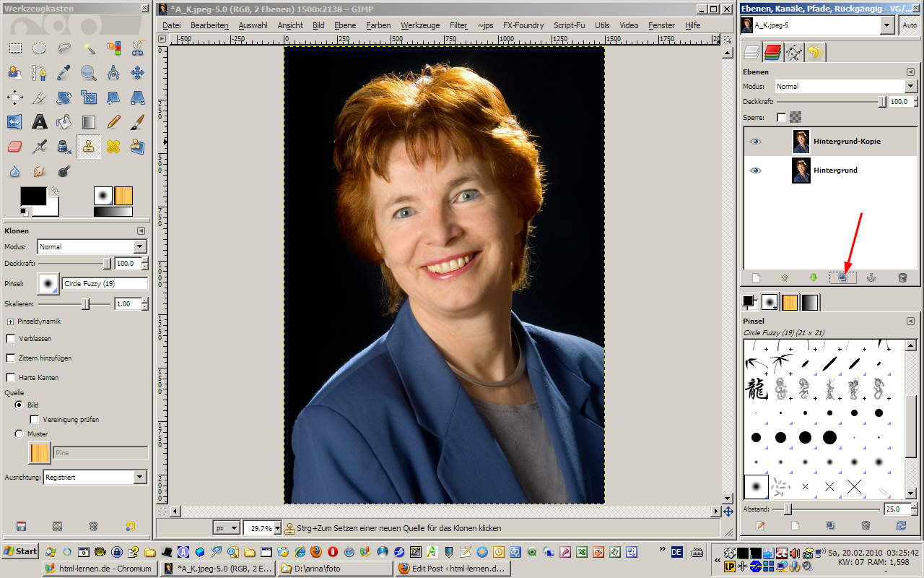Open the Klonen Modus dropdown
The width and height of the screenshot is (924, 578).
[x=92, y=246]
